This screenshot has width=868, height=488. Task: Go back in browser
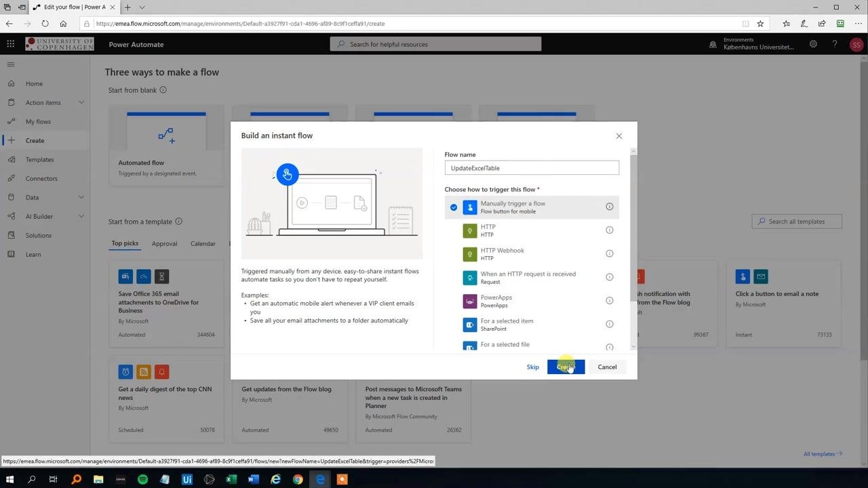pos(9,23)
